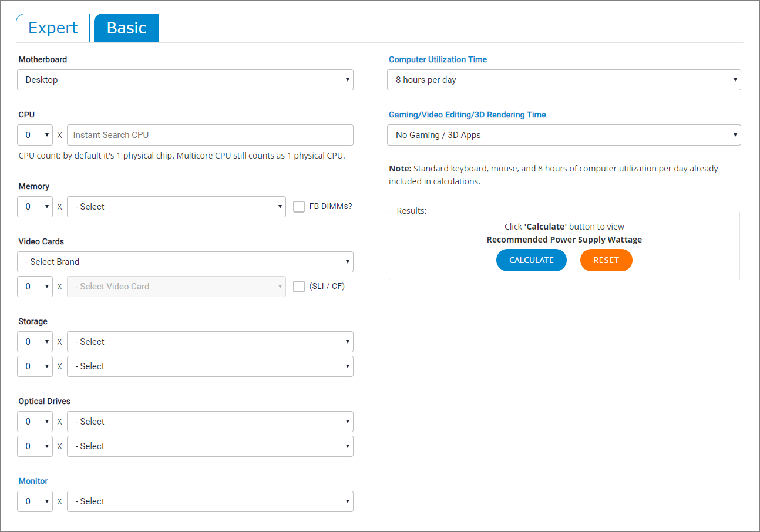Open the CPU count dropdown
760x532 pixels.
35,135
